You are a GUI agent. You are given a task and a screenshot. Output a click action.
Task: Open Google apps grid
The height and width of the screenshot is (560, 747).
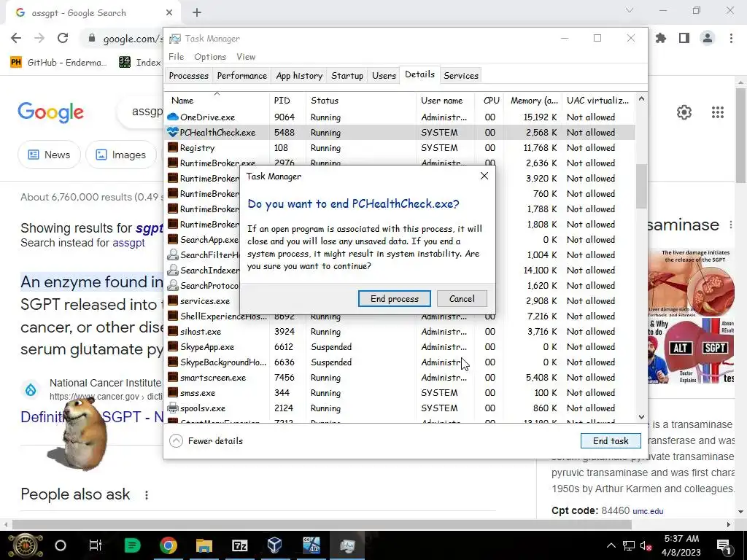point(718,112)
